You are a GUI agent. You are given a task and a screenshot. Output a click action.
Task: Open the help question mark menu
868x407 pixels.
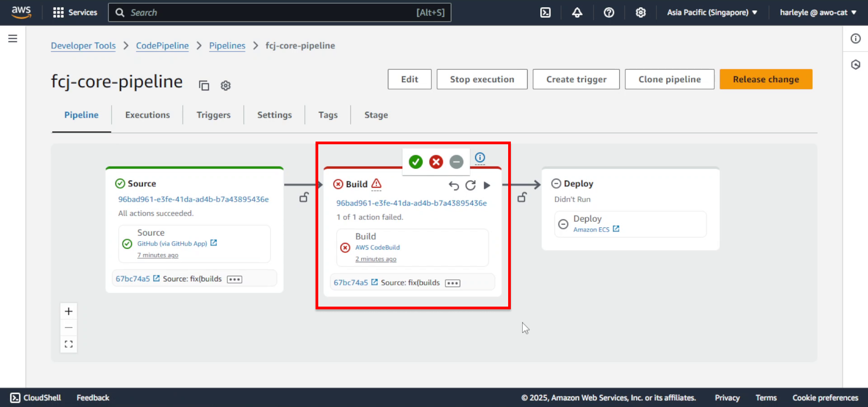point(609,13)
